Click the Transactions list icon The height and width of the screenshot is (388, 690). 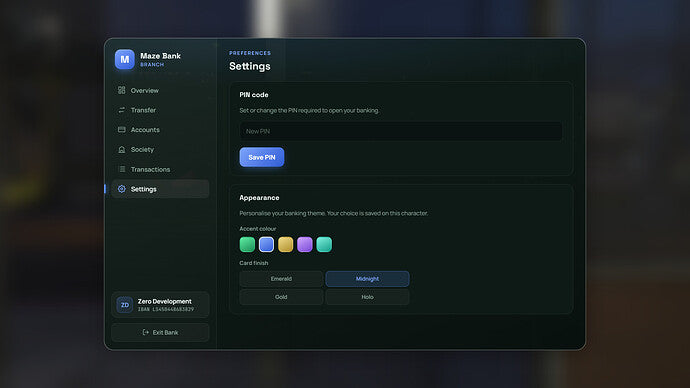click(x=122, y=169)
